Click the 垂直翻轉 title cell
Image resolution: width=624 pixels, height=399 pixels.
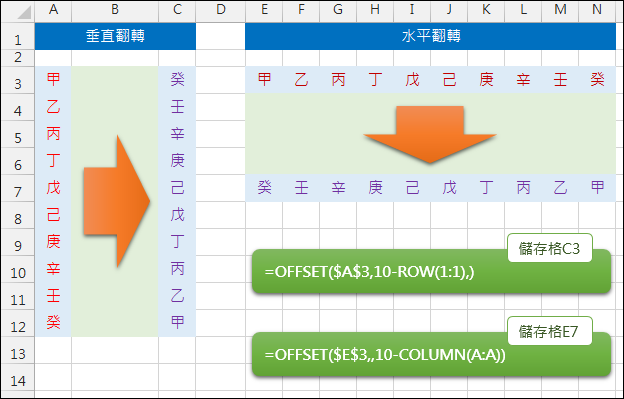(x=115, y=36)
